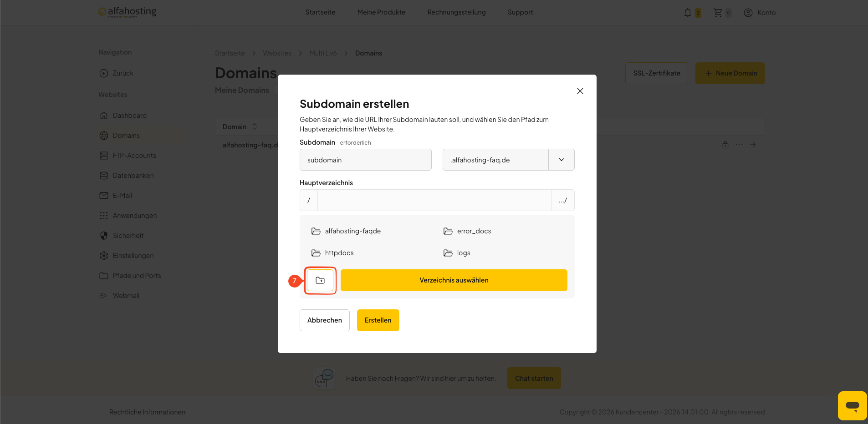Select the logs folder
The height and width of the screenshot is (424, 868).
tap(457, 253)
